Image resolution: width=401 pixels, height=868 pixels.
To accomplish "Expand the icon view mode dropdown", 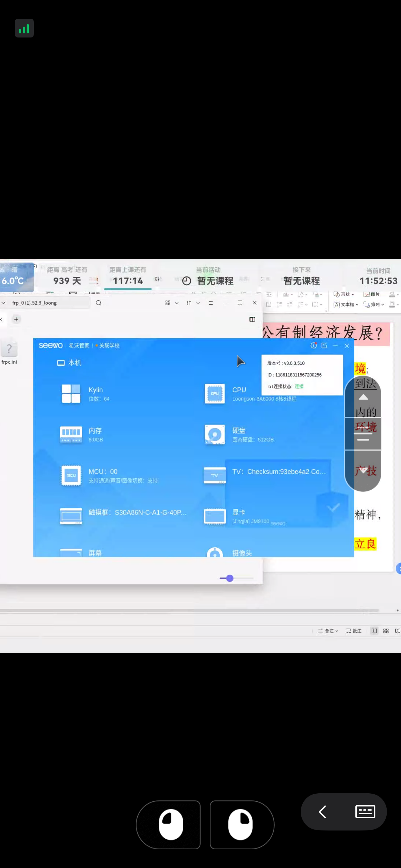I will [177, 302].
